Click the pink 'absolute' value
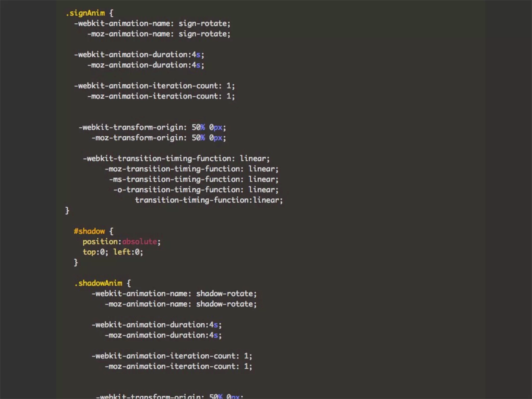The height and width of the screenshot is (399, 532). (x=139, y=242)
